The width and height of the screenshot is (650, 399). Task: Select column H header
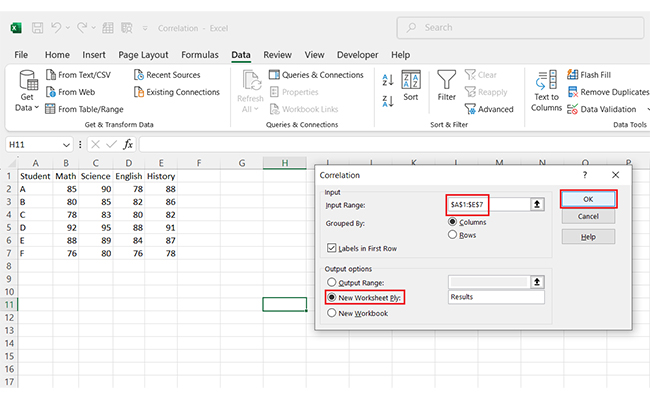(285, 163)
